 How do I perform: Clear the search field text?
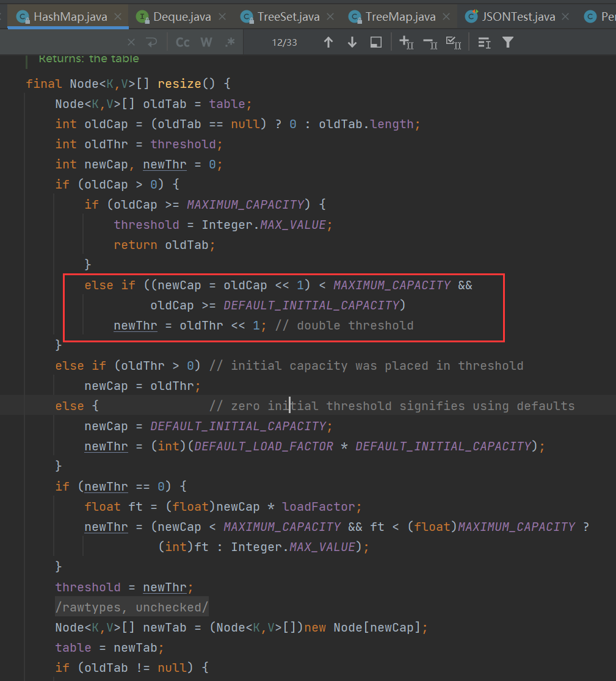click(x=131, y=42)
